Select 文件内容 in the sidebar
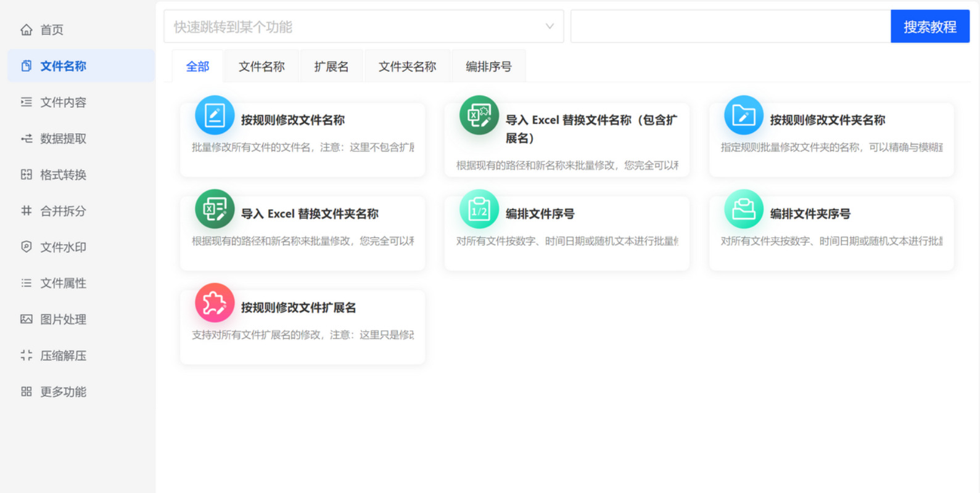Image resolution: width=980 pixels, height=493 pixels. (x=81, y=102)
